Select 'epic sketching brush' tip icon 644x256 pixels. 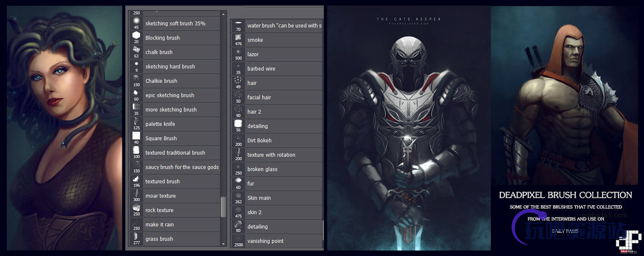[136, 93]
